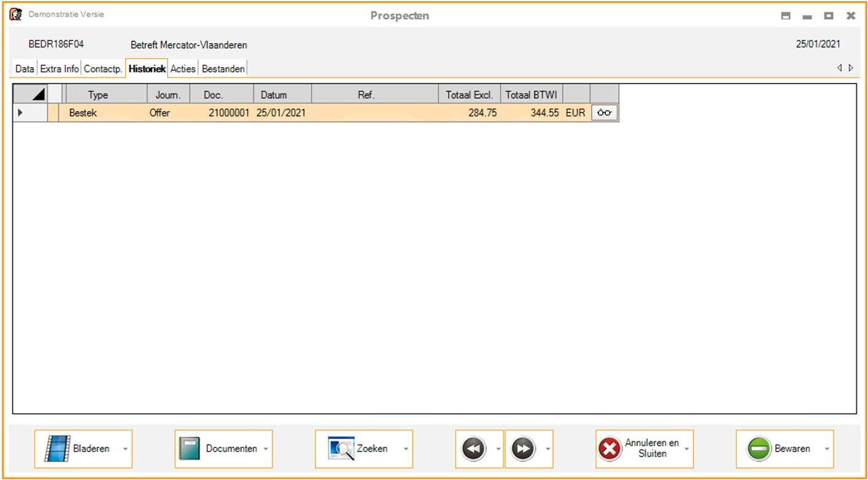Image resolution: width=868 pixels, height=480 pixels.
Task: Click the Zoeken magnifier button
Action: [x=358, y=449]
